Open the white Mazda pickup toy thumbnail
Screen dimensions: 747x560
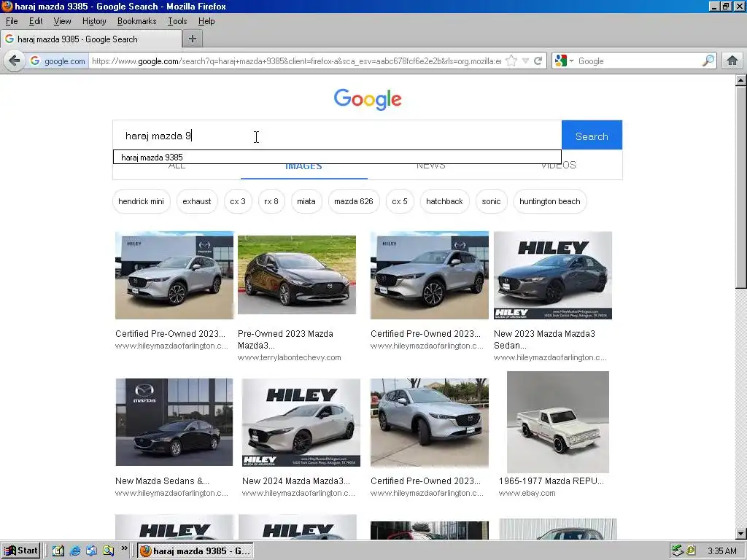[x=558, y=422]
